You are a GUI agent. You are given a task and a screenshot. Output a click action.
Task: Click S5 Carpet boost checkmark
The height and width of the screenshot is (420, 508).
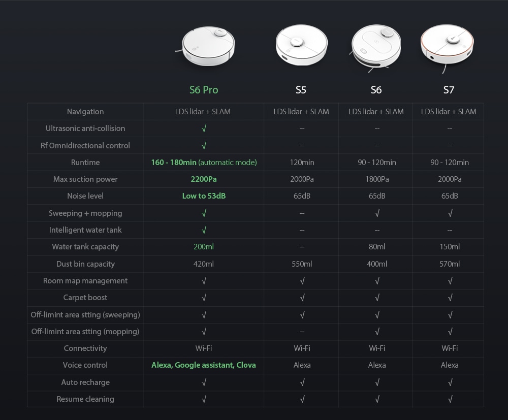[x=302, y=298]
